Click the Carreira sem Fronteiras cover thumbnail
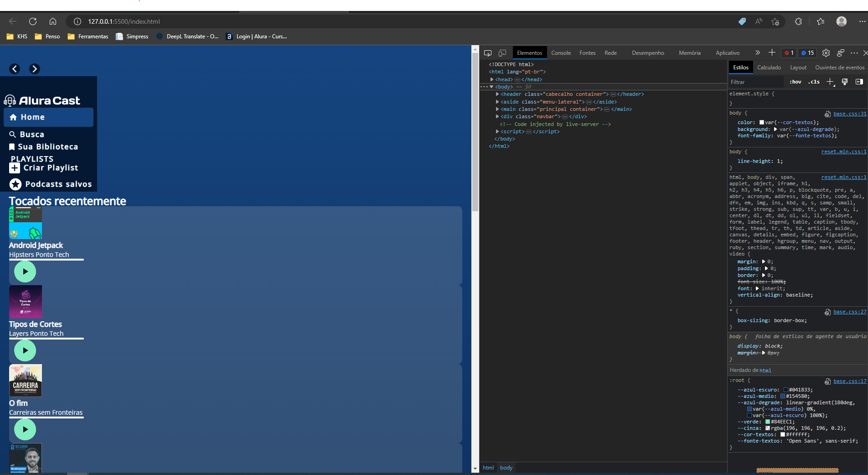The height and width of the screenshot is (475, 868). click(26, 381)
